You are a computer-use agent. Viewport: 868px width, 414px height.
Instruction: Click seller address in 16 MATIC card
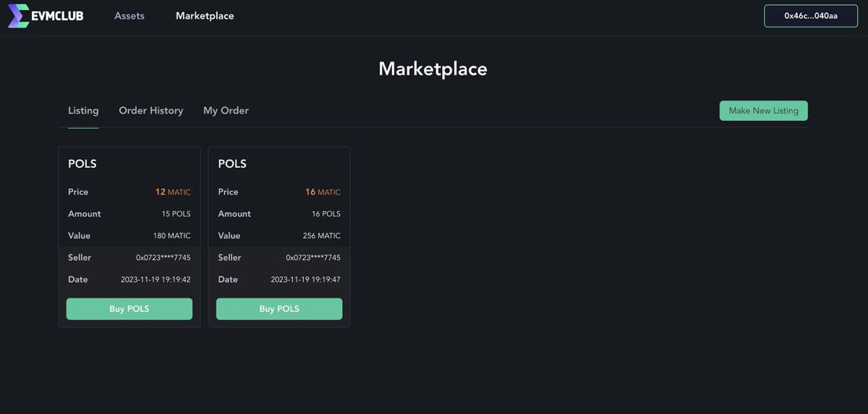pos(313,258)
